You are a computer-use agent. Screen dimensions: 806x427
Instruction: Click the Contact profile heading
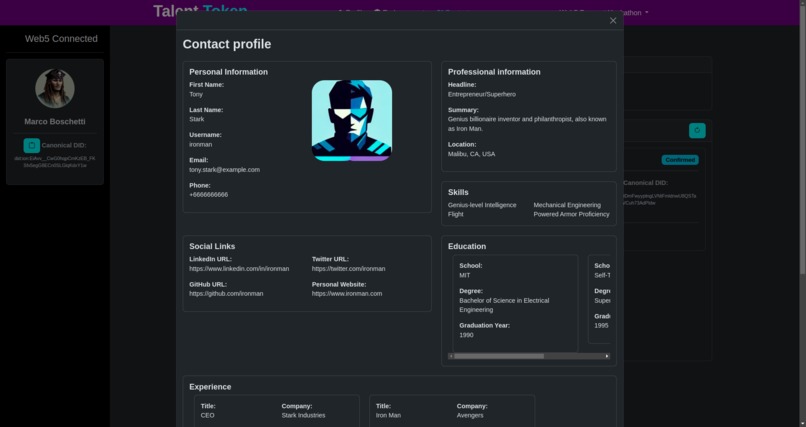227,44
